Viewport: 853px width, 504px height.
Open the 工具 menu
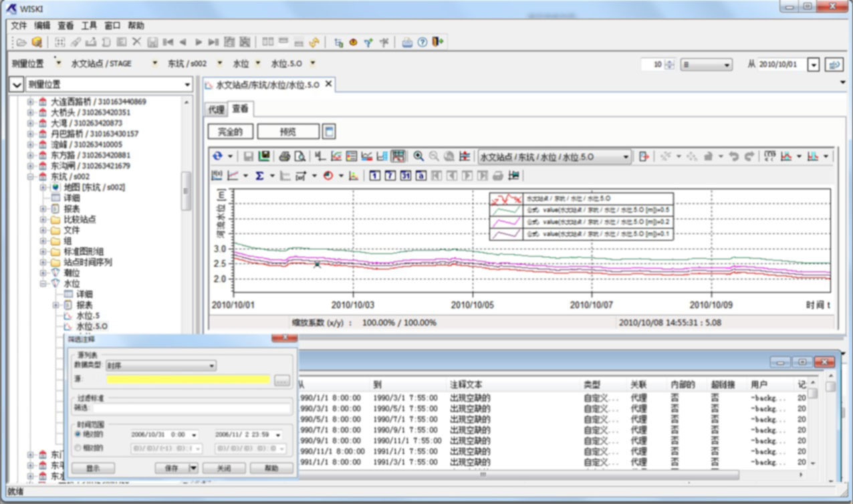pos(89,25)
